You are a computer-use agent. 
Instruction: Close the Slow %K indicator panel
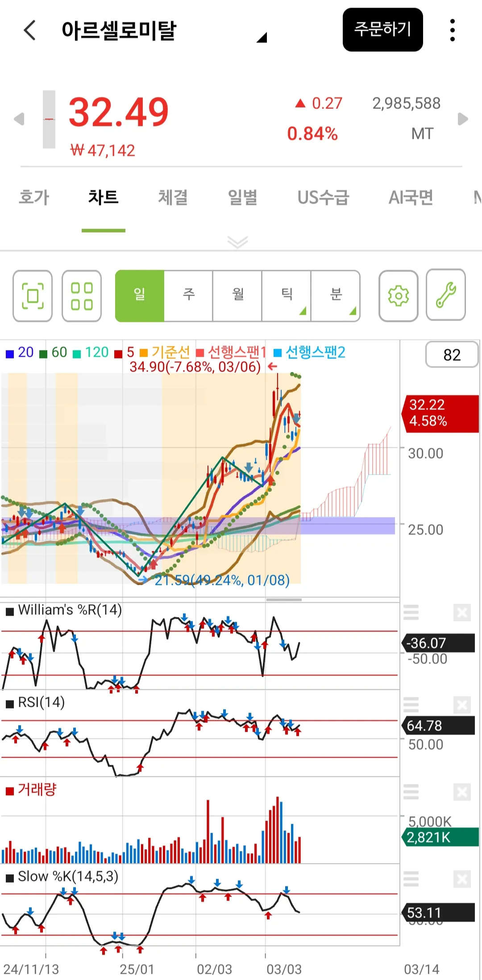[462, 879]
